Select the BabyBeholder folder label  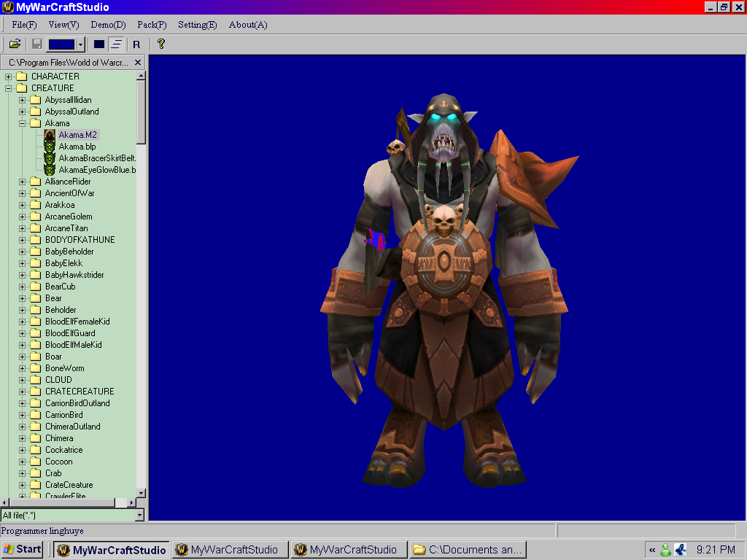[x=69, y=252]
